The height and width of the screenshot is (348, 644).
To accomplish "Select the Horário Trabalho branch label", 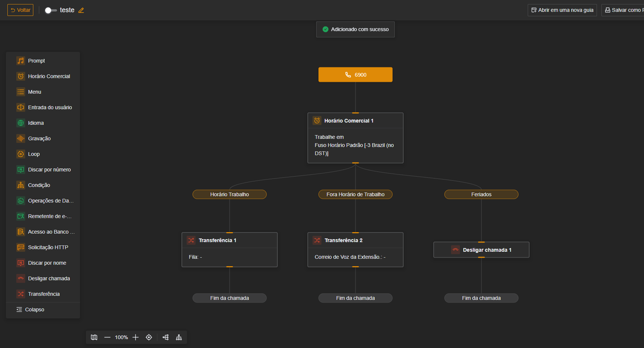I will (230, 194).
